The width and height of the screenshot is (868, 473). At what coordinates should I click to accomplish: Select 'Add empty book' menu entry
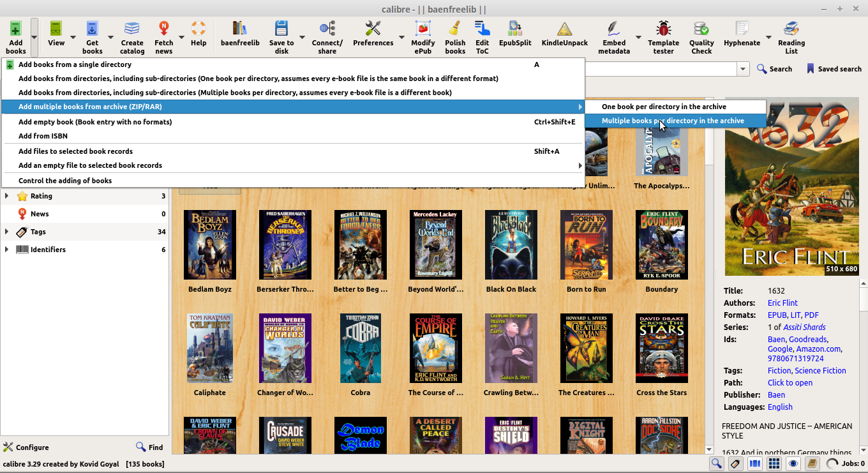tap(293, 122)
